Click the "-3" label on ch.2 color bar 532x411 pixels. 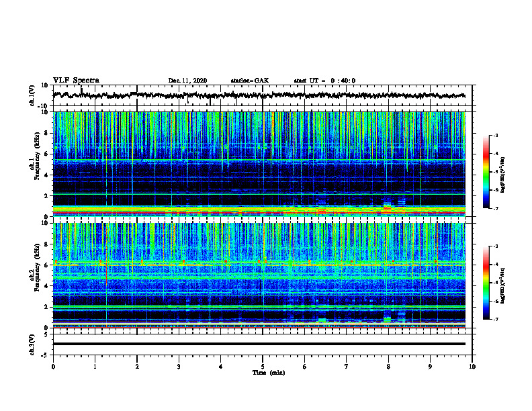[495, 246]
